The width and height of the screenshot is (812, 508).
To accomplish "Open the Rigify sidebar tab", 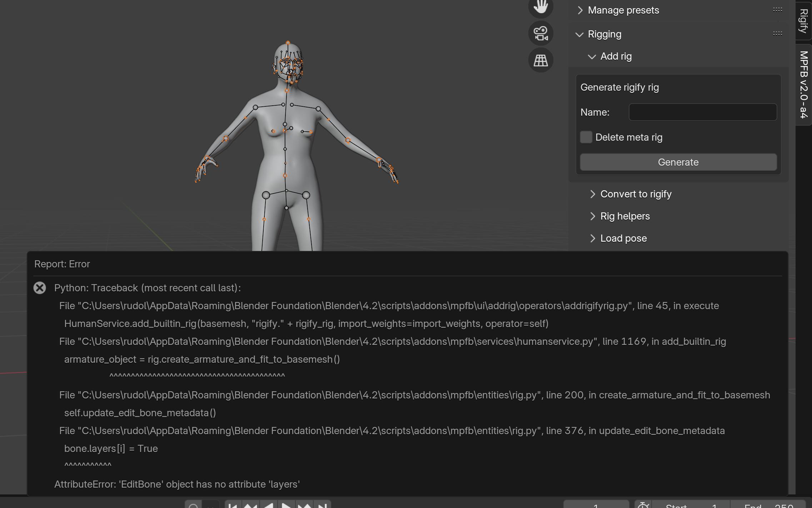I will [803, 21].
